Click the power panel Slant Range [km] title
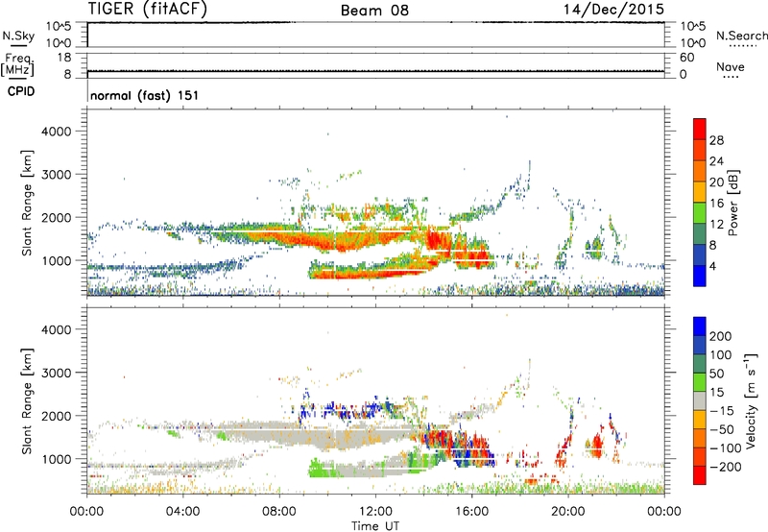 tap(27, 203)
